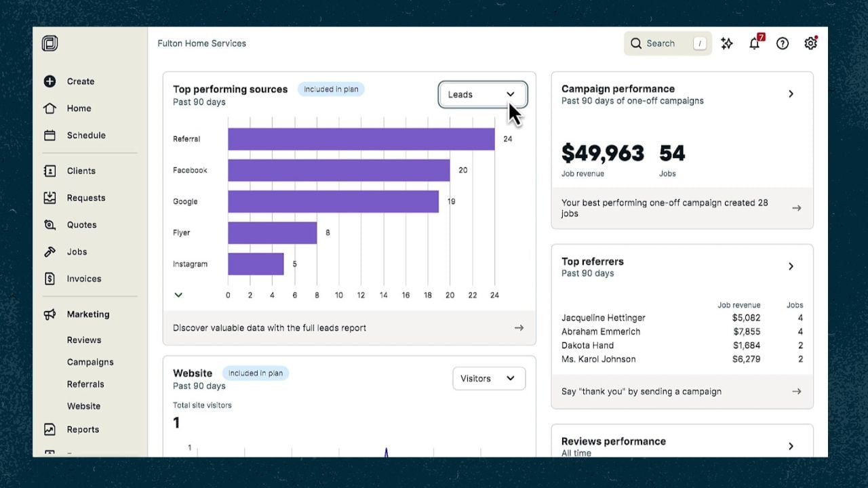Click the Requests inbox icon

click(x=50, y=198)
